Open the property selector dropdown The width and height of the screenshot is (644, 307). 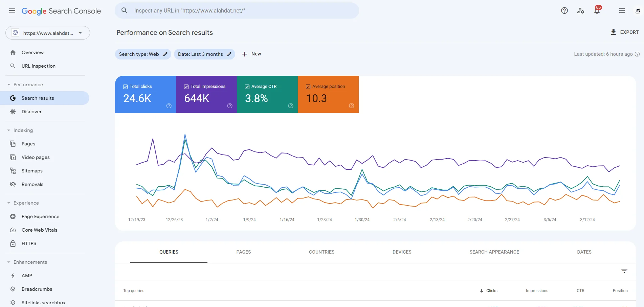tap(48, 33)
